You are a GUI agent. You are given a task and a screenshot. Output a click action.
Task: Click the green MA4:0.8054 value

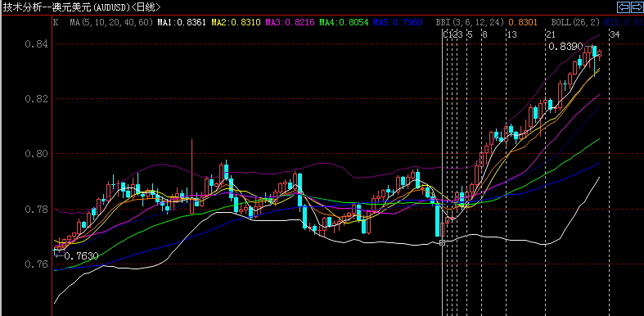coord(345,22)
